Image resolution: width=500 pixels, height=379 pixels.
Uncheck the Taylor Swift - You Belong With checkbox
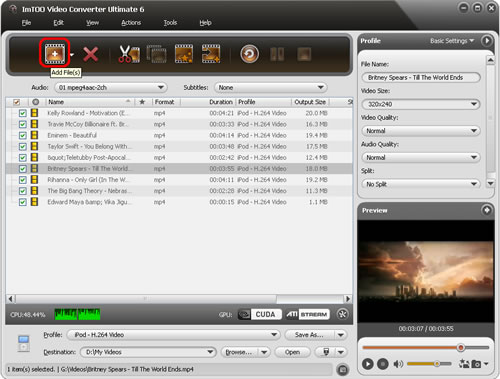coord(22,147)
